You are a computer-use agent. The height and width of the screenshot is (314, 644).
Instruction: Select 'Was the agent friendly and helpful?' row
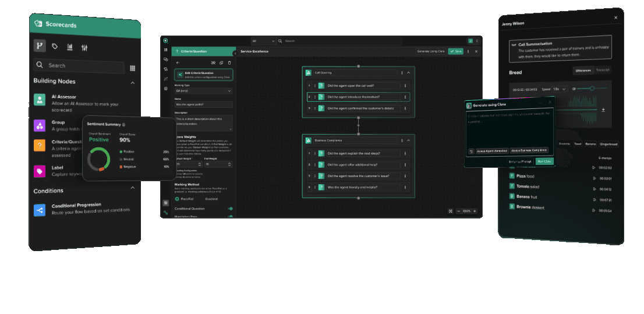[x=358, y=187]
